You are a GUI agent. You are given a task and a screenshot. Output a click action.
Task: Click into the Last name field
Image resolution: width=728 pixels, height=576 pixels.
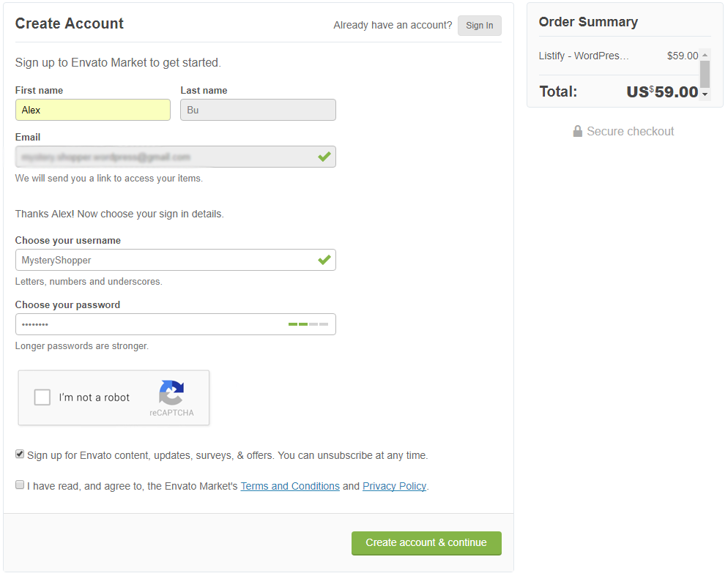258,110
